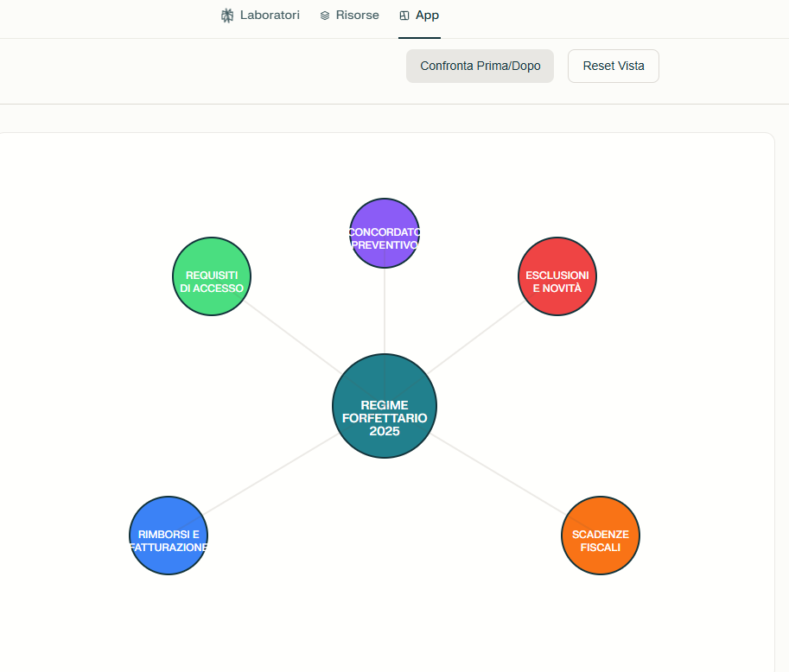This screenshot has width=789, height=672.
Task: Select the red Esclusioni e Novità node
Action: pos(557,276)
